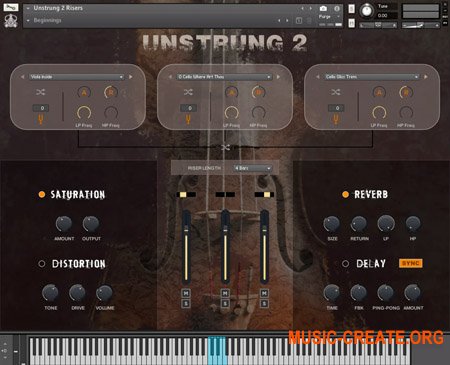The width and height of the screenshot is (450, 365).
Task: Click the left channel pan slider
Action: coord(186,194)
